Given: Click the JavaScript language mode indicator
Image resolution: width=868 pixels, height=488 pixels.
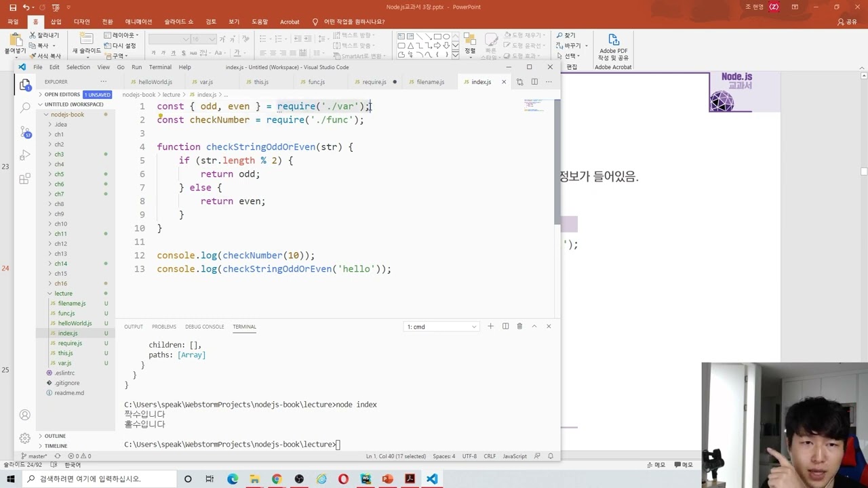Looking at the screenshot, I should (515, 456).
